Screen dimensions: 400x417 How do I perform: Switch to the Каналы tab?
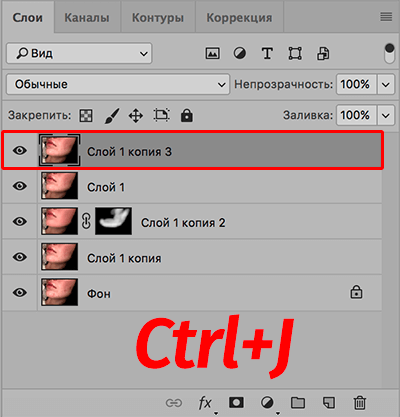tap(87, 18)
